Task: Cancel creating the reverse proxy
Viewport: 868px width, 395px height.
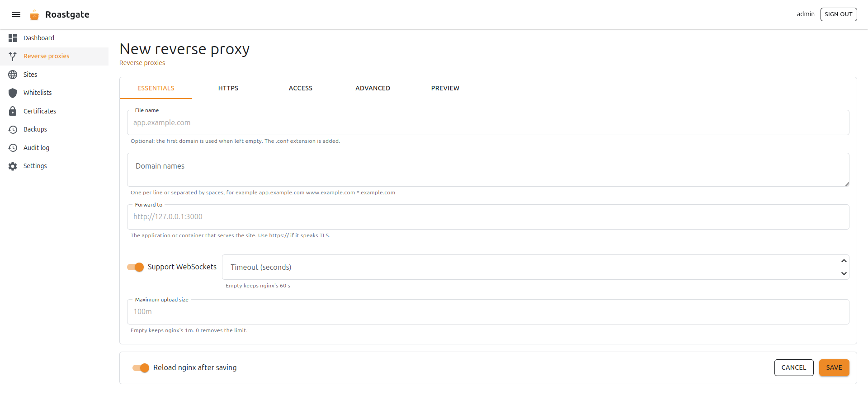Action: [x=794, y=368]
